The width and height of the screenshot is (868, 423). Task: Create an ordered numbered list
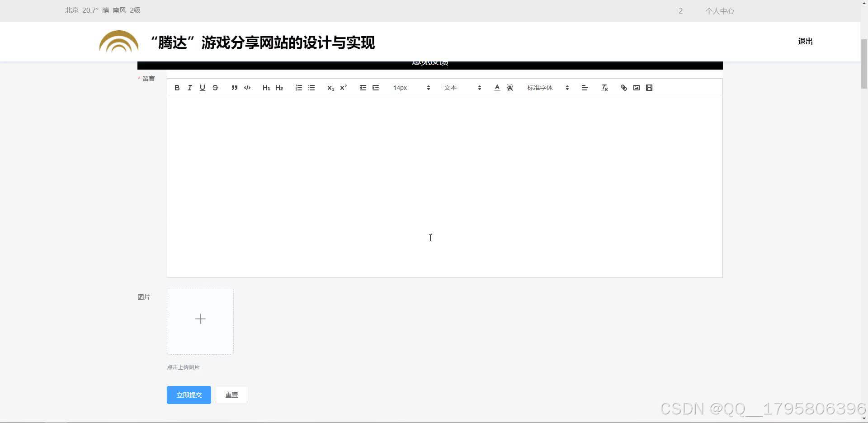click(298, 88)
